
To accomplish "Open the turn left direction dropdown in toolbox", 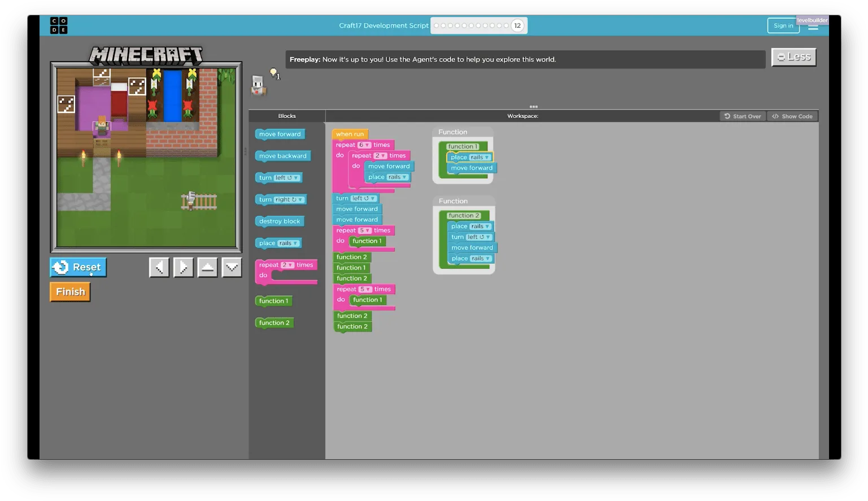I will point(287,178).
